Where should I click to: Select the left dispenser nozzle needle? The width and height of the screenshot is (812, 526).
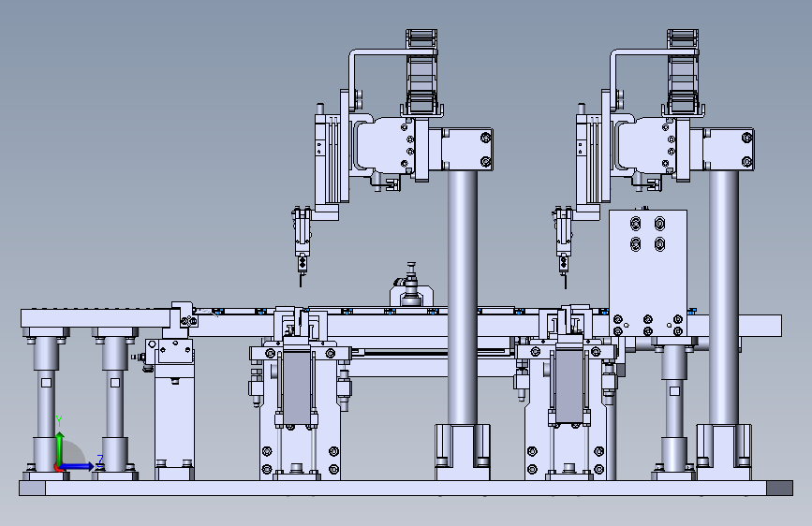pos(301,281)
